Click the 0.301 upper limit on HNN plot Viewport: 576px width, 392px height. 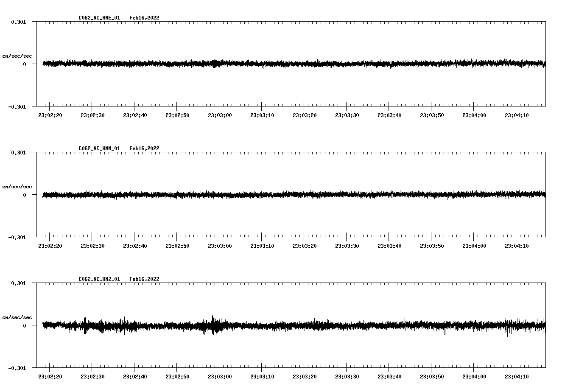tap(18, 152)
